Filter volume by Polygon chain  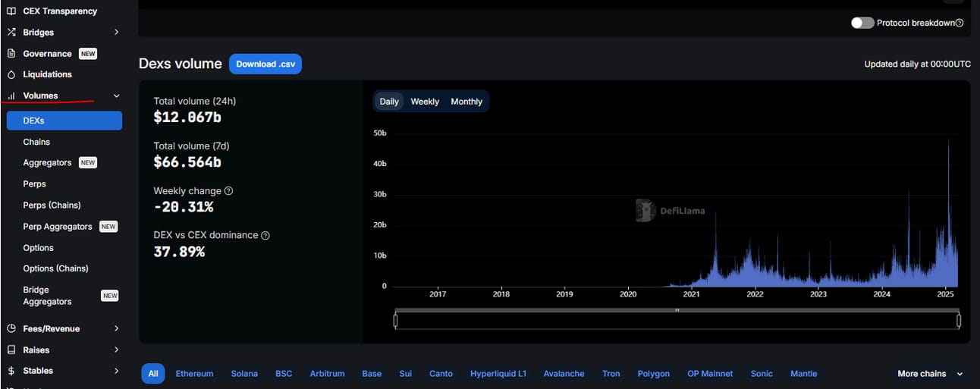tap(654, 374)
